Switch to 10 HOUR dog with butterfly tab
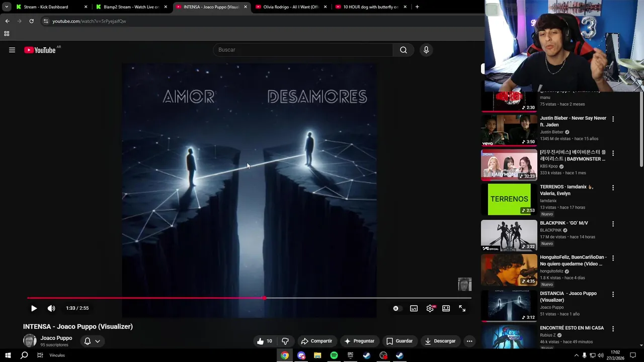The image size is (644, 362). click(370, 7)
